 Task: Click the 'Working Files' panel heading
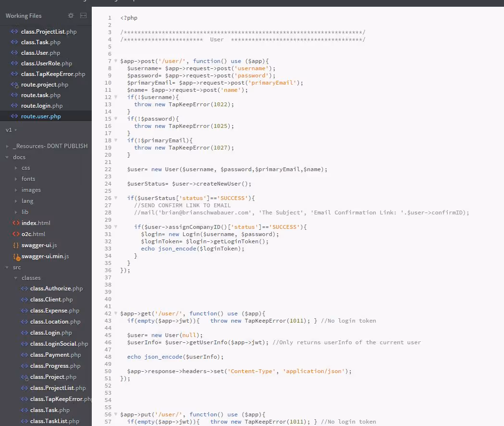click(x=24, y=16)
